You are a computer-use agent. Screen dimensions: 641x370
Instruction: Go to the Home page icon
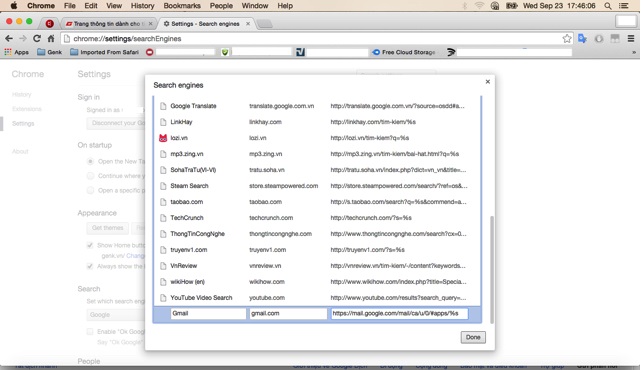(x=51, y=38)
